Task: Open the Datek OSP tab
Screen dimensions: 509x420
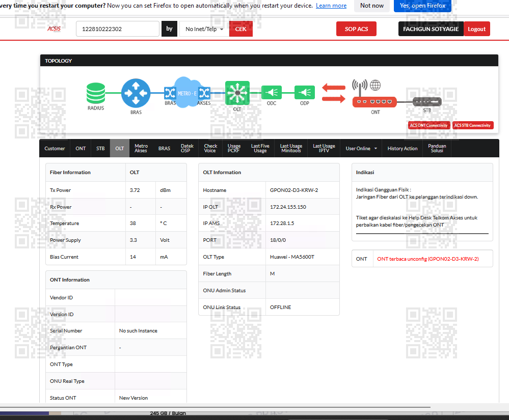Action: pyautogui.click(x=187, y=148)
